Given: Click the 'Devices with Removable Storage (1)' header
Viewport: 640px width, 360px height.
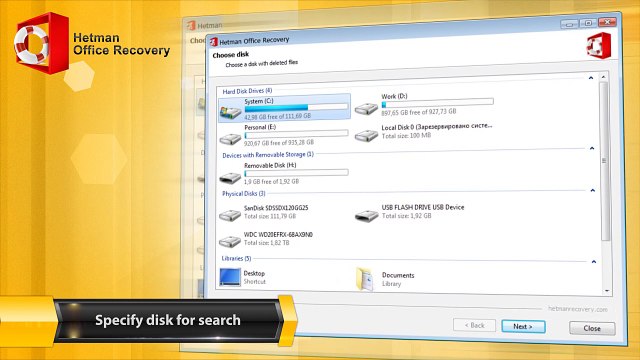Looking at the screenshot, I should pos(268,155).
